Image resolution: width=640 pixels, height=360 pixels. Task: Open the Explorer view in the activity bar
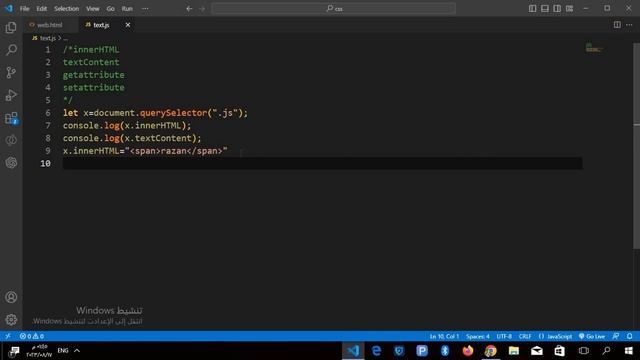11,28
